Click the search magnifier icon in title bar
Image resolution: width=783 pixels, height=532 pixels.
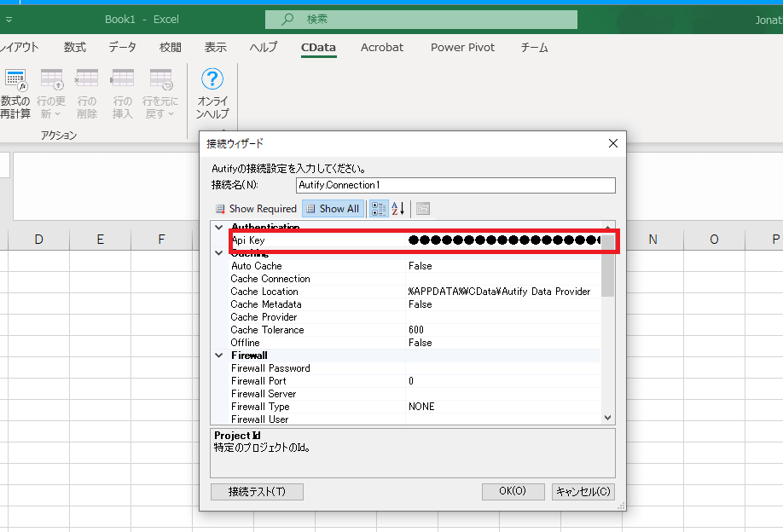coord(288,19)
